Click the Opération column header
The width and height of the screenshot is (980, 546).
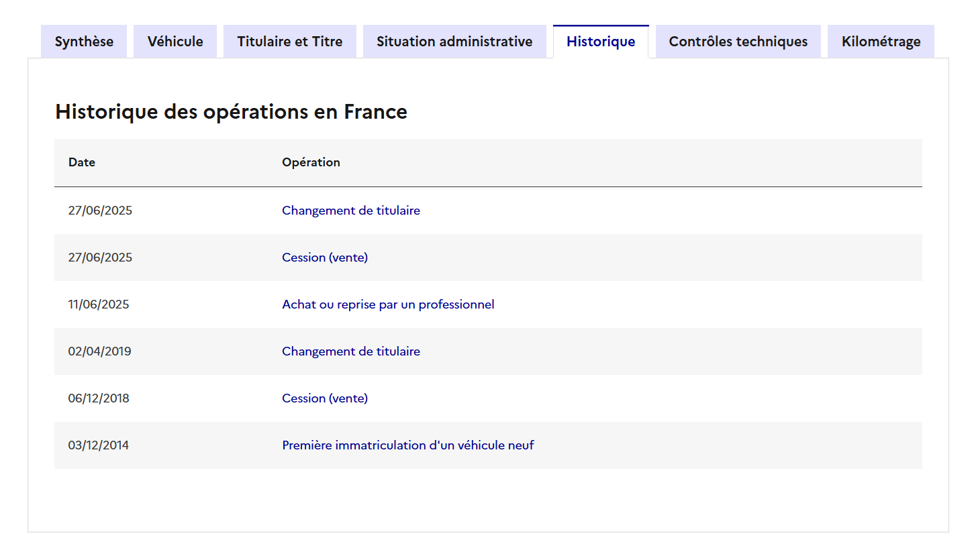(x=311, y=162)
